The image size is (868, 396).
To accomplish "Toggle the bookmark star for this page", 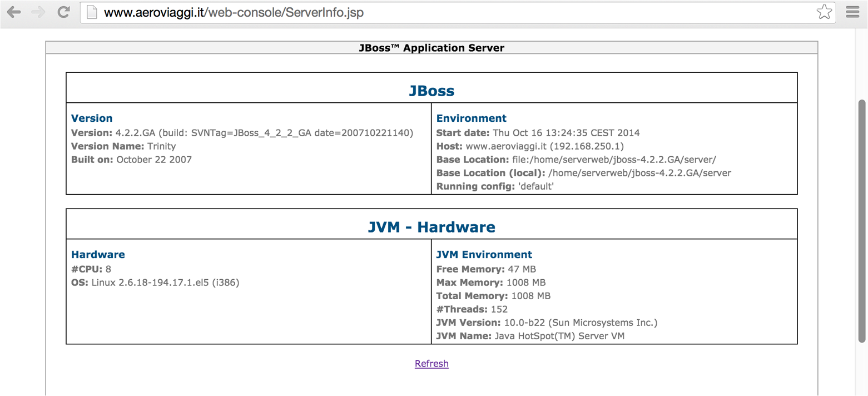I will (x=824, y=12).
